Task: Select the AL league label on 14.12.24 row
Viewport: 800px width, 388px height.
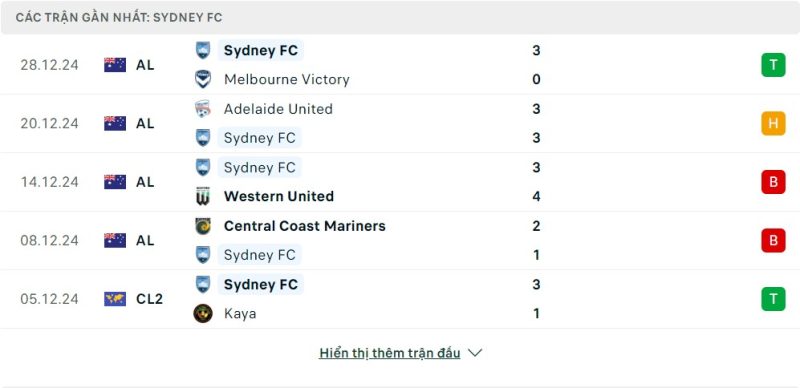Action: pos(145,182)
